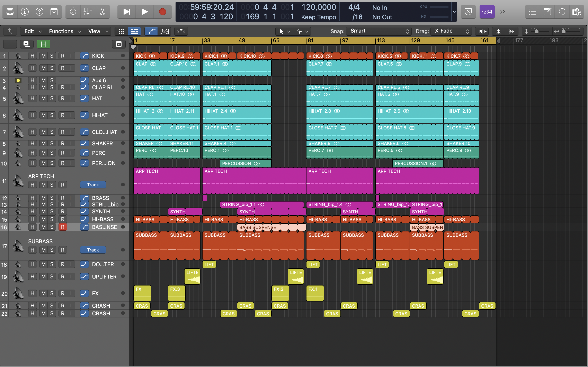Image resolution: width=588 pixels, height=367 pixels.
Task: Open Smart Controls dial icon
Action: (x=73, y=12)
